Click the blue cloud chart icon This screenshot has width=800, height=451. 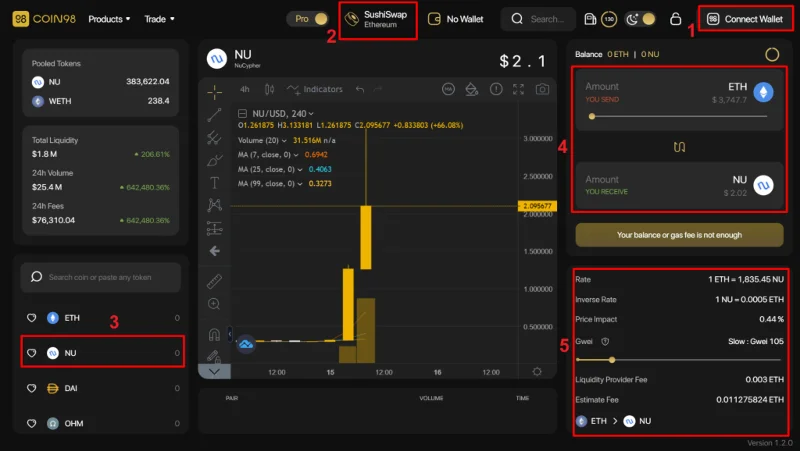coord(246,344)
